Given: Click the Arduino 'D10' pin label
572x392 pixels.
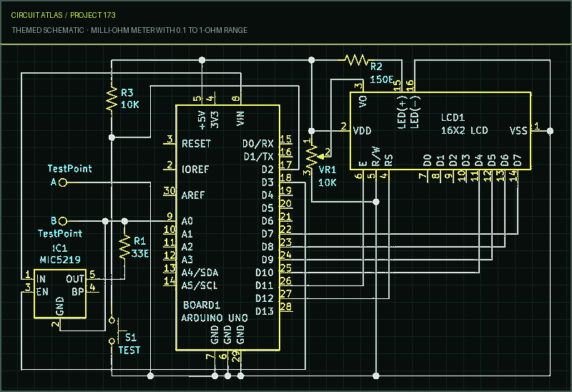Looking at the screenshot, I should 265,273.
